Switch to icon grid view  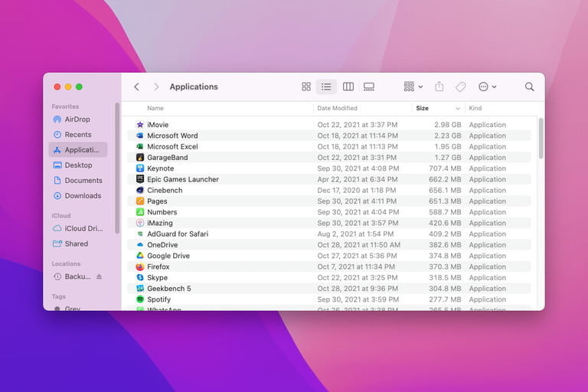306,87
